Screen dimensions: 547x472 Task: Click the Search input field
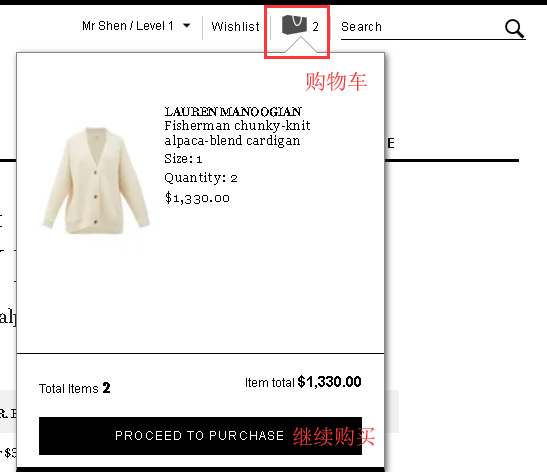pos(422,27)
